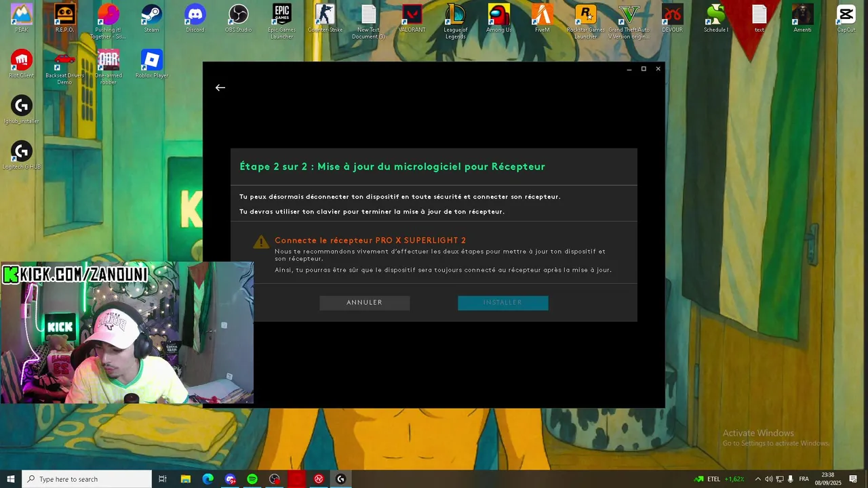The height and width of the screenshot is (488, 868).
Task: Select New Text Document (3) file
Action: point(369,22)
